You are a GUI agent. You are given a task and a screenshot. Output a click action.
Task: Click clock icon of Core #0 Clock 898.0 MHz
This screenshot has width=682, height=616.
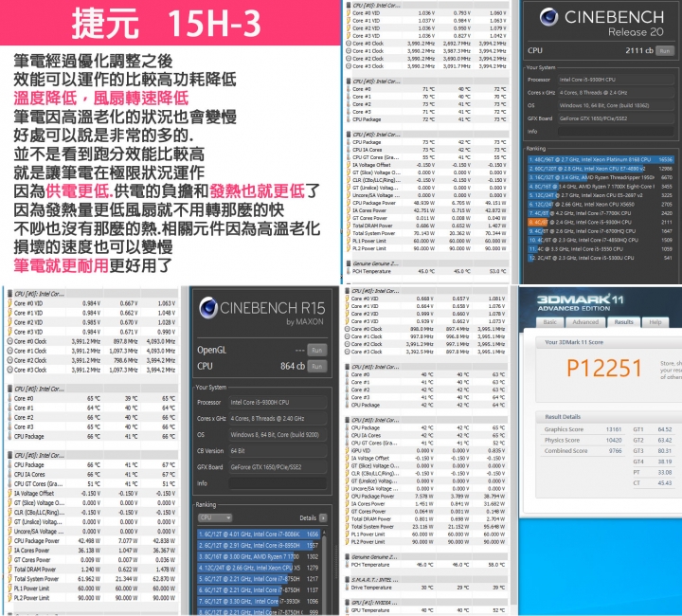[348, 329]
